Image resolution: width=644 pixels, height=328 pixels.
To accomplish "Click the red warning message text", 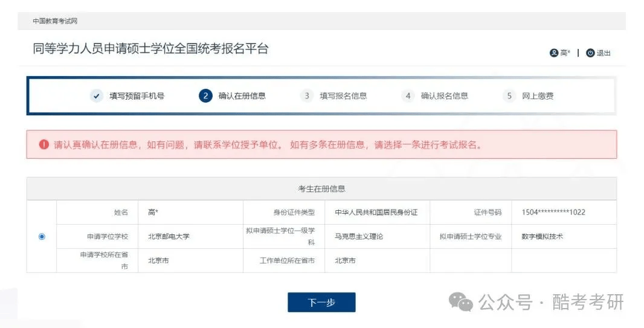I will [x=268, y=144].
